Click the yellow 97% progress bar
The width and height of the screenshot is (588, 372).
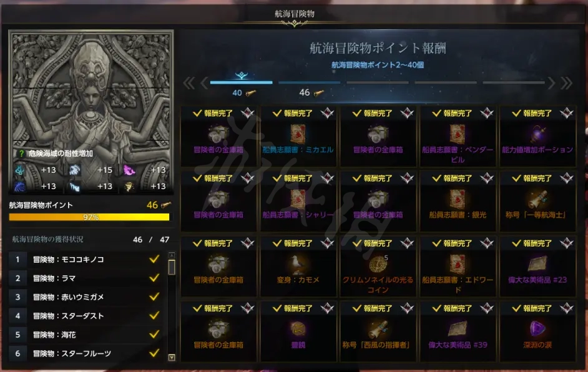coord(89,217)
